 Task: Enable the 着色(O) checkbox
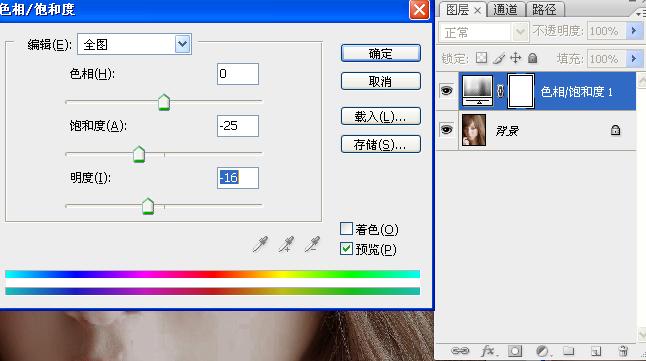tap(346, 229)
